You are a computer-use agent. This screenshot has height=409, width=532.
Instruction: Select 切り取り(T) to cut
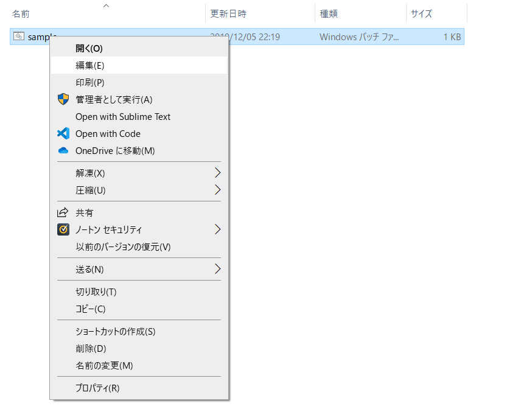(139, 292)
